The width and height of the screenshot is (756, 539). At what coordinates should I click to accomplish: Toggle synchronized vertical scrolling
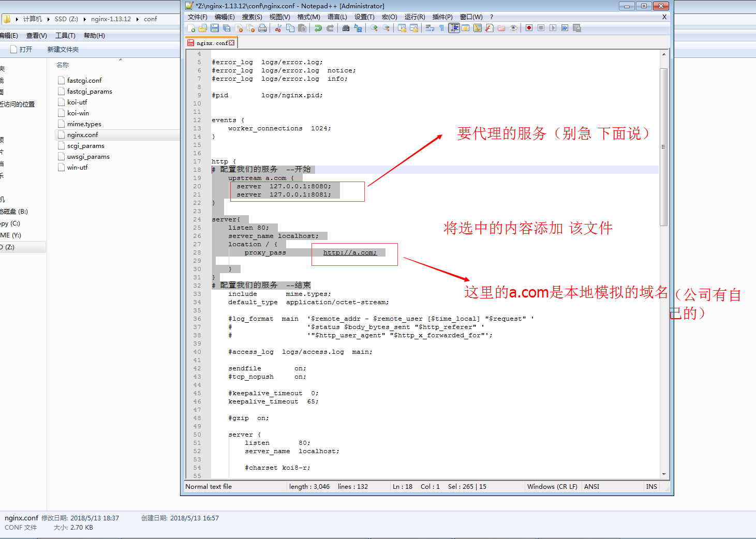coord(402,28)
